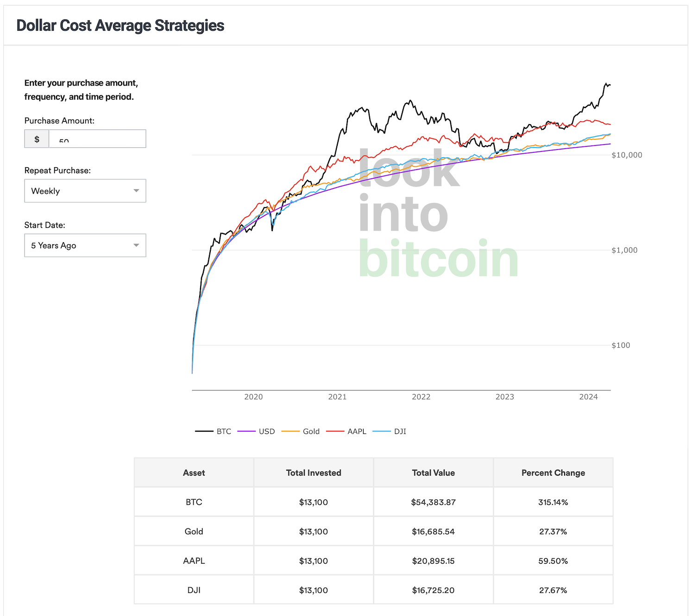Click the Dollar Cost Average Strategies heading
Screen dimensions: 692x616
(120, 25)
